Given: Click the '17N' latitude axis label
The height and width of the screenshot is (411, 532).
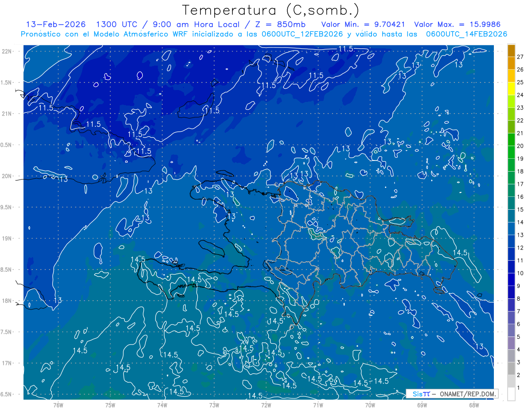Looking at the screenshot, I should 8,363.
